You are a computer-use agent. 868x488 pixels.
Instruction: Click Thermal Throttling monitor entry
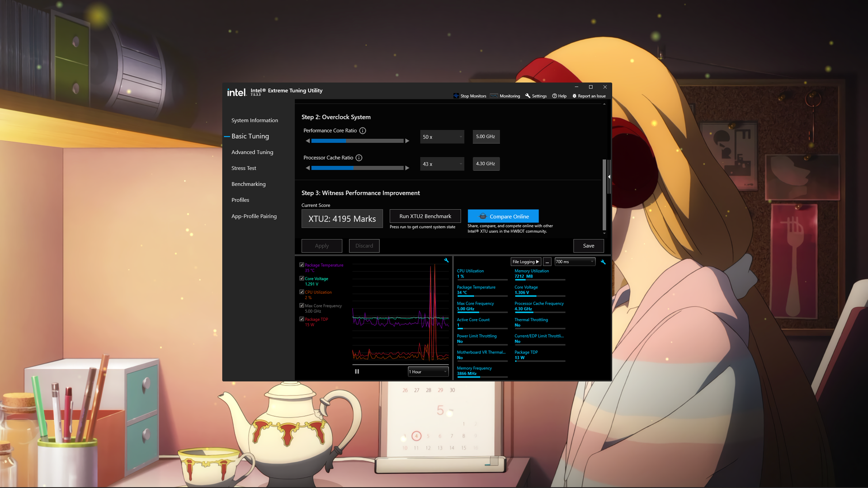(540, 323)
